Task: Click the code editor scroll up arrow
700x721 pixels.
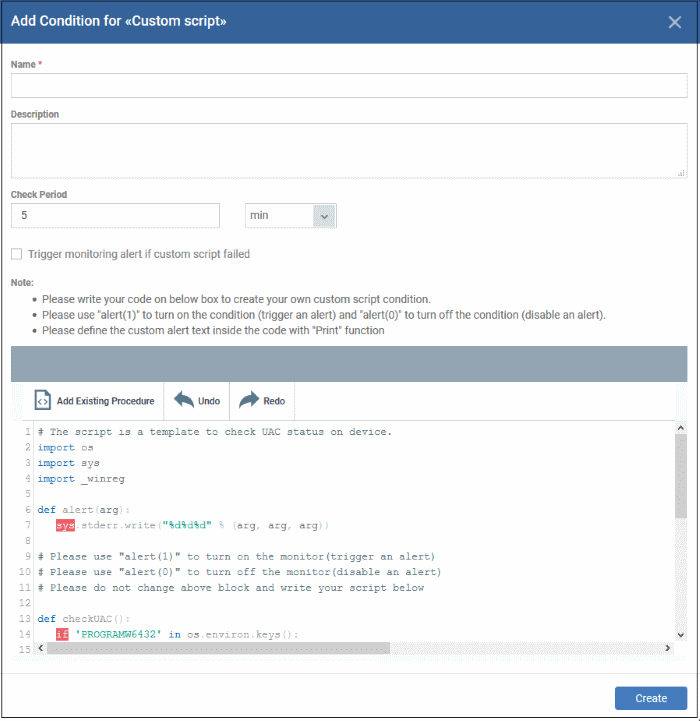Action: coord(681,428)
